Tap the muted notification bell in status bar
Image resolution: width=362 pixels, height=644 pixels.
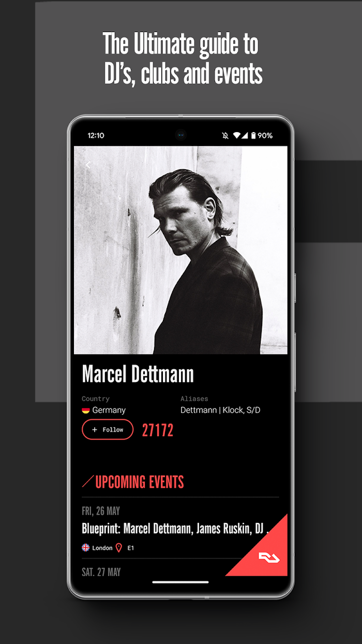pos(225,136)
